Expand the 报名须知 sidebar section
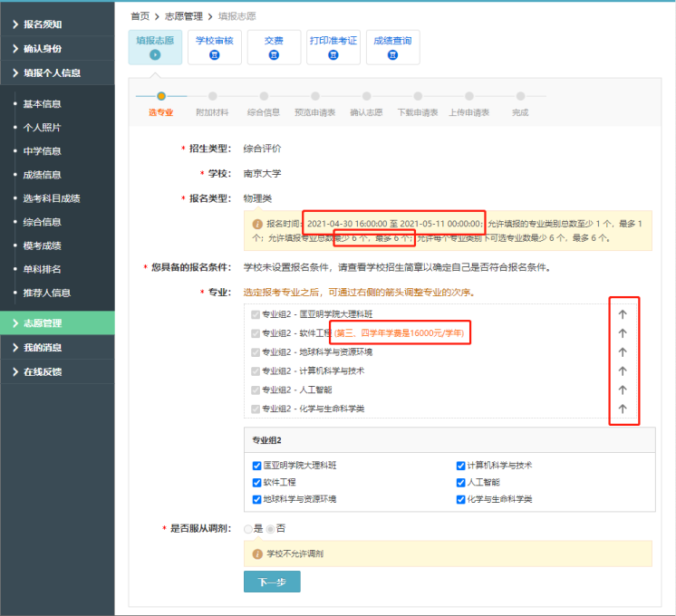676x616 pixels. coord(57,24)
